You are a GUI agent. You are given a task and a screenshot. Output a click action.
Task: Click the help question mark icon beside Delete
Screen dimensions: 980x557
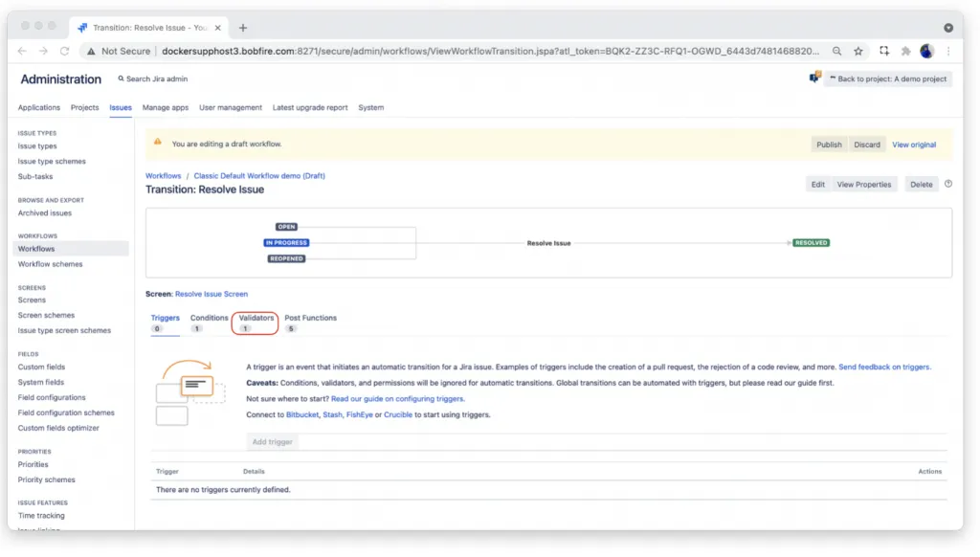click(x=948, y=184)
